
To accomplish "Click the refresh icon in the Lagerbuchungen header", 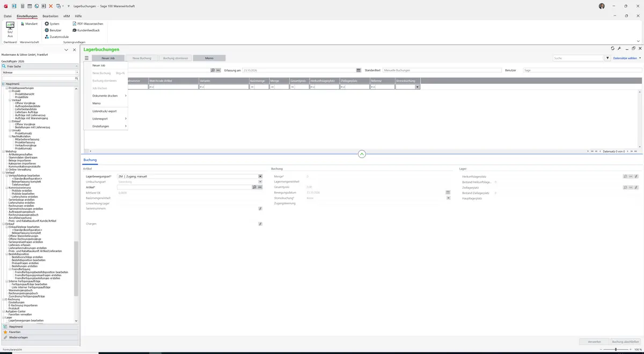I will 613,48.
